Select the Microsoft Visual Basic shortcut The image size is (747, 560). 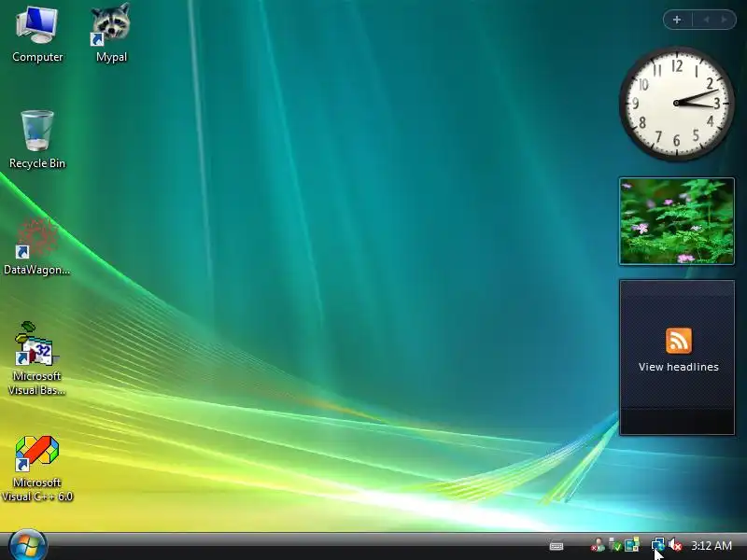pos(36,358)
